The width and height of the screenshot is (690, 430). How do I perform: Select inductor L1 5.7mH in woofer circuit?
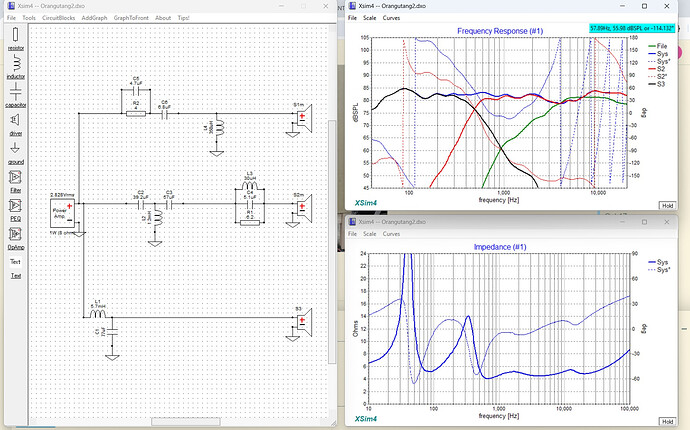click(x=98, y=314)
